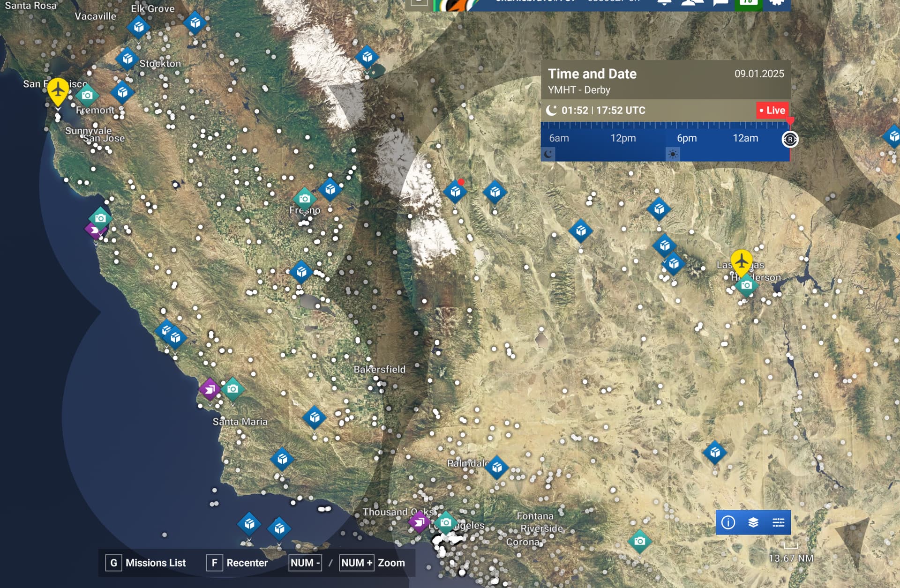Click blue cargo marker near Palmdale
Viewport: 900px width, 588px height.
click(497, 467)
